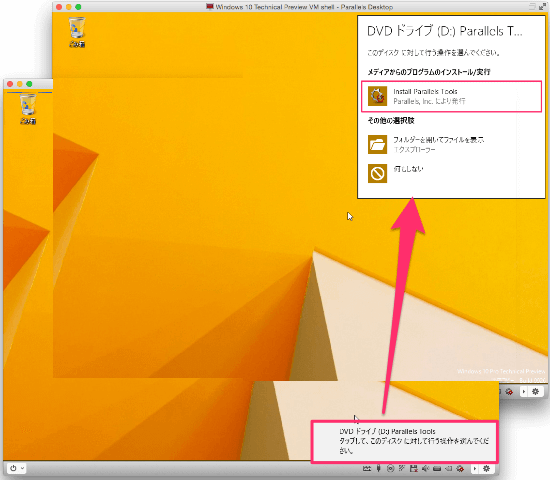Click the DVD drive Parallels Tools notification toast
Screen dimensions: 550x480
(404, 441)
